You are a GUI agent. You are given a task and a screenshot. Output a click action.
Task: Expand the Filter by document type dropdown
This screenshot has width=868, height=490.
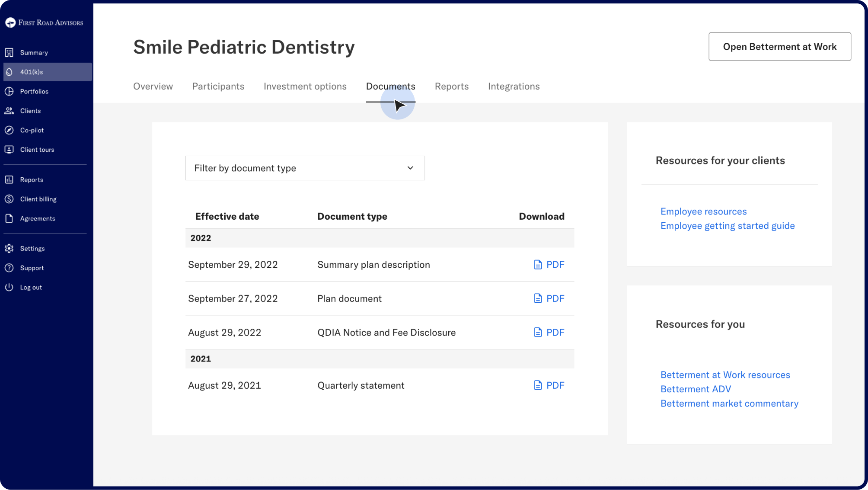(x=305, y=168)
